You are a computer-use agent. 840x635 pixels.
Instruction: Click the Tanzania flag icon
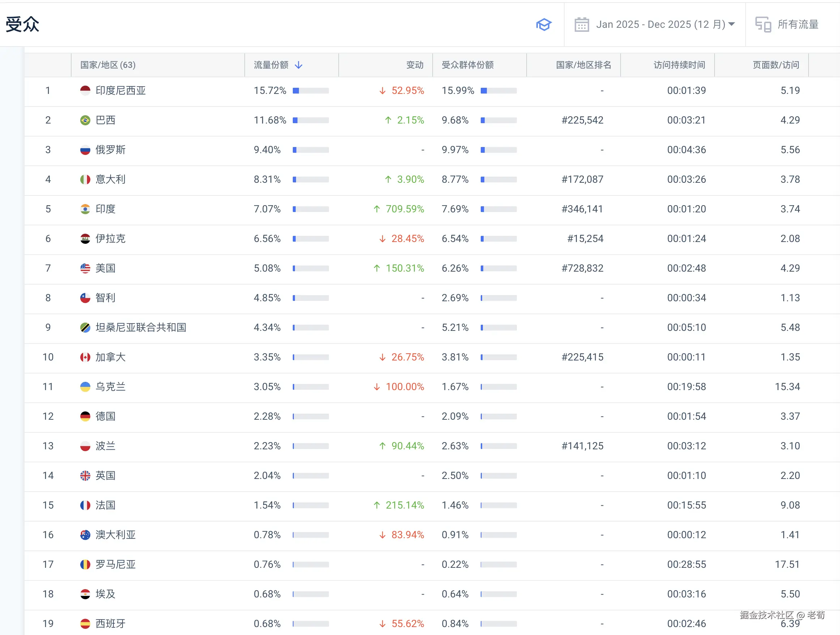coord(85,328)
